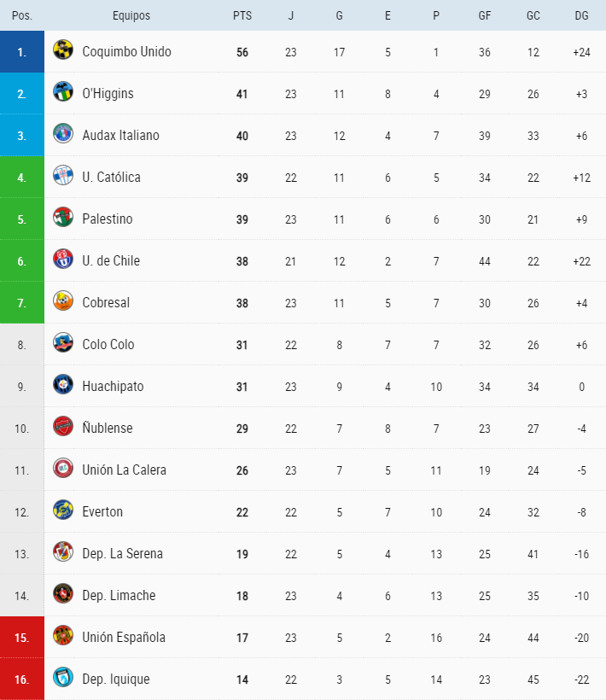Screen dimensions: 606x700
Task: Click the Everton team badge
Action: click(x=63, y=510)
